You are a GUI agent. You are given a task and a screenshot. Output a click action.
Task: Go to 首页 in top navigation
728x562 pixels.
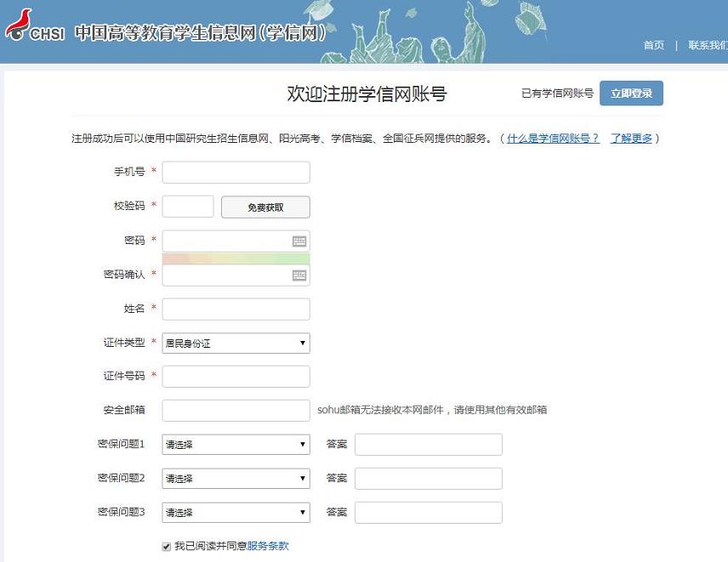coord(653,46)
